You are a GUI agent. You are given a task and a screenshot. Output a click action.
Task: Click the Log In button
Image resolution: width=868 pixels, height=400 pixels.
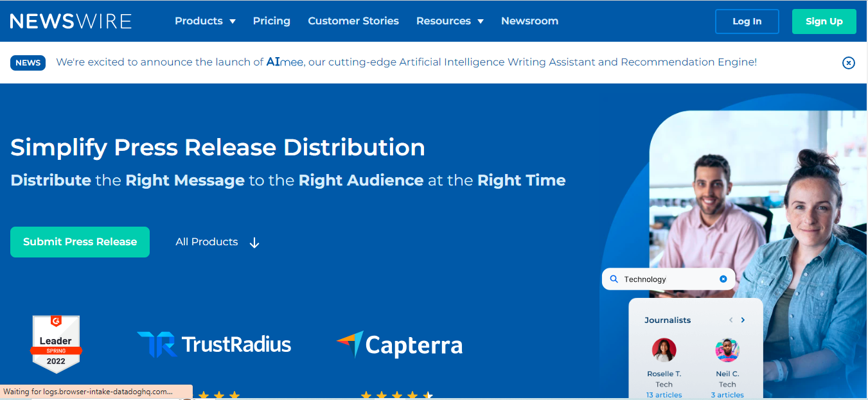tap(747, 21)
